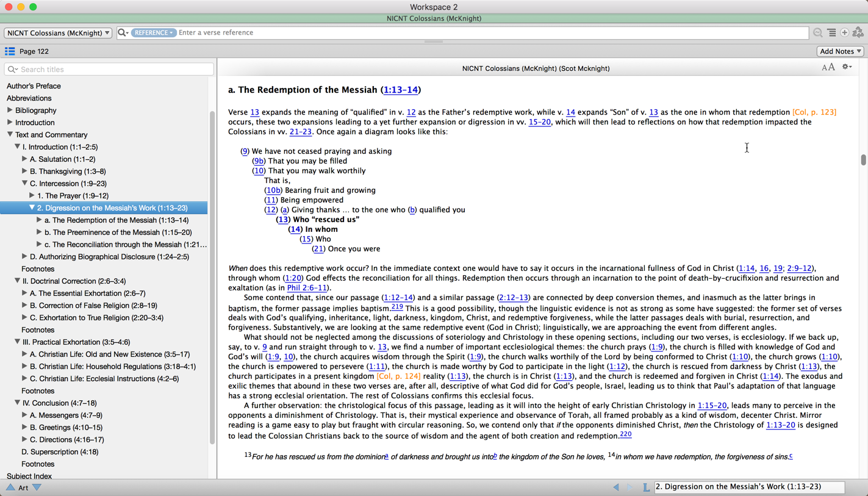Click the down arrow beside Art
868x496 pixels.
pyautogui.click(x=37, y=487)
